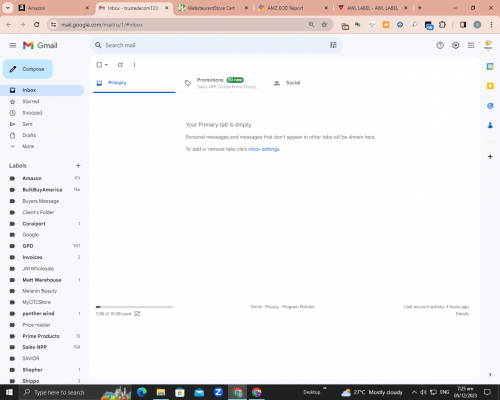The width and height of the screenshot is (500, 400).
Task: Switch to the AMZ EOD Report tab
Action: [x=293, y=8]
